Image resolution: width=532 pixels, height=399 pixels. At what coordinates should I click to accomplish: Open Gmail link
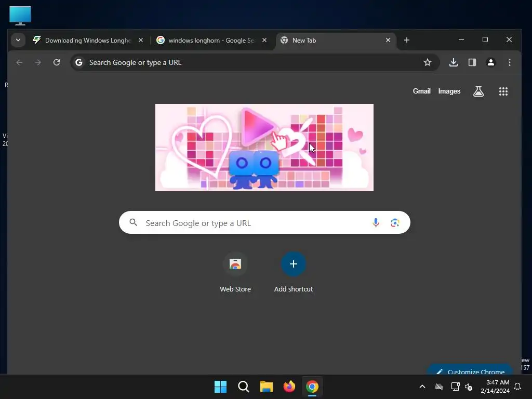pyautogui.click(x=422, y=91)
